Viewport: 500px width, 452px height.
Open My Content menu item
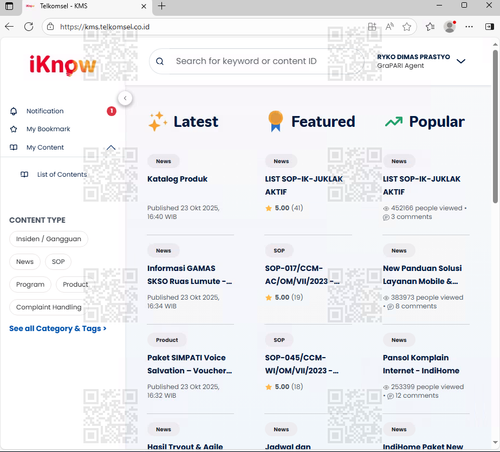pyautogui.click(x=45, y=147)
